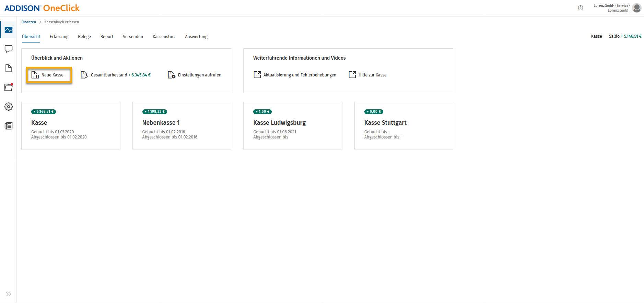This screenshot has height=303, width=644.
Task: Click the Saldo + 5.146,51 € value
Action: 625,36
